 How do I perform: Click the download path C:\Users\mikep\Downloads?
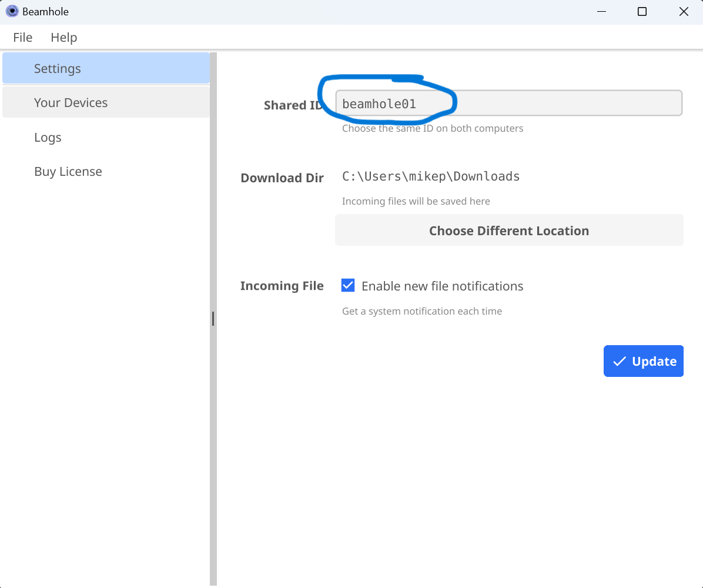point(431,176)
